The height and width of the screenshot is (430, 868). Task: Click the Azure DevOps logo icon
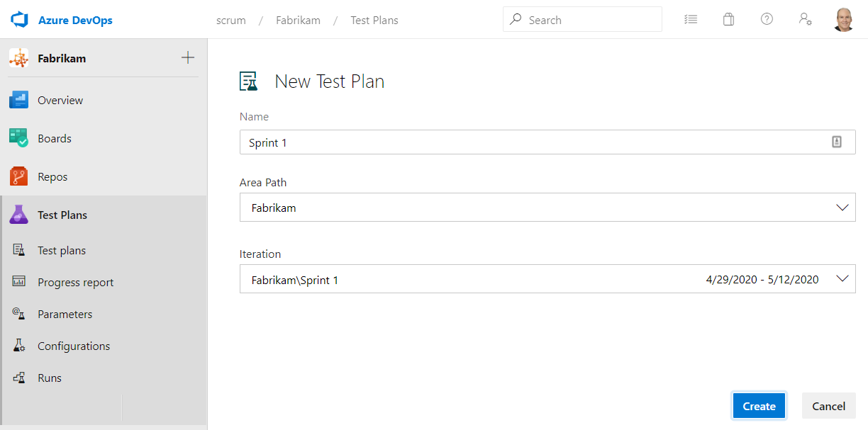[x=18, y=20]
